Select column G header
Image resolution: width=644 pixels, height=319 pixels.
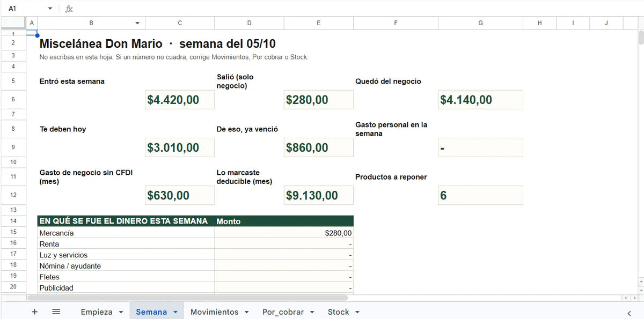[480, 23]
